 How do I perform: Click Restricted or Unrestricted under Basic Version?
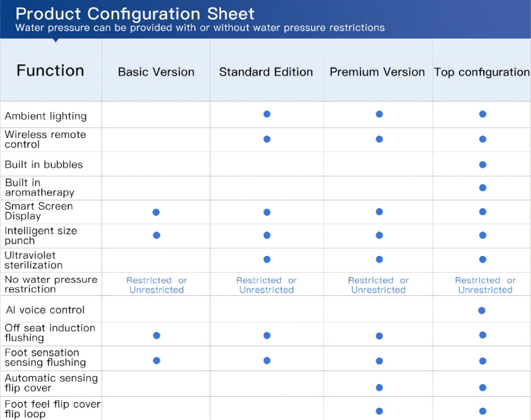coord(157,285)
